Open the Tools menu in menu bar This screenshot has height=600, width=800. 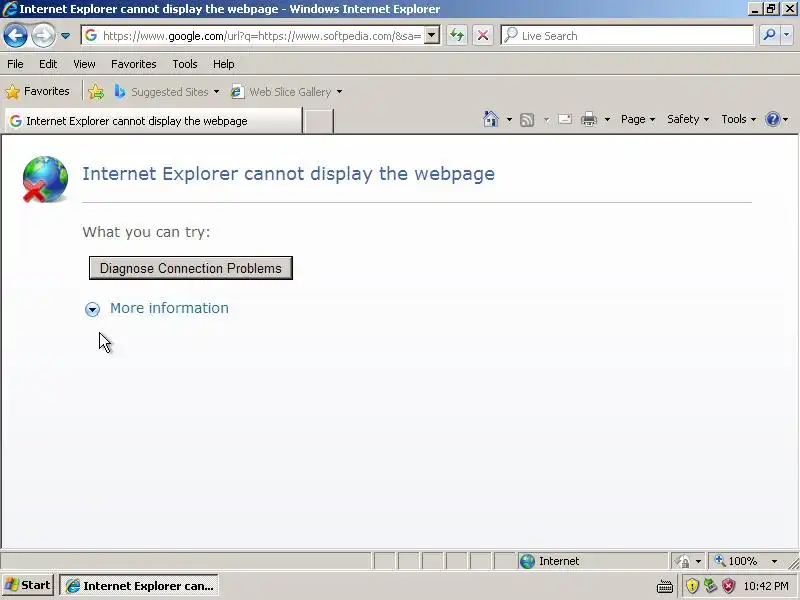point(185,64)
